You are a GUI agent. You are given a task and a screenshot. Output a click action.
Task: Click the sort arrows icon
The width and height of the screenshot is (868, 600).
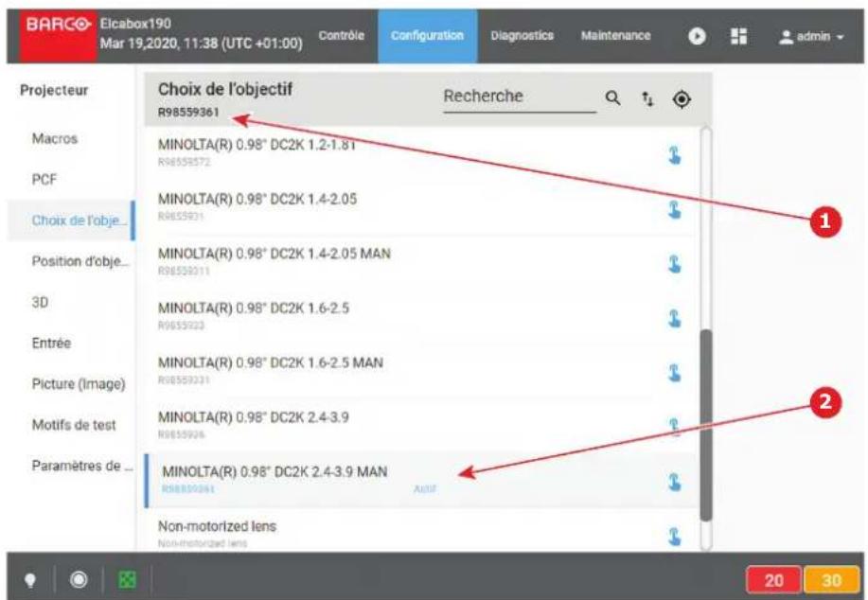(647, 98)
